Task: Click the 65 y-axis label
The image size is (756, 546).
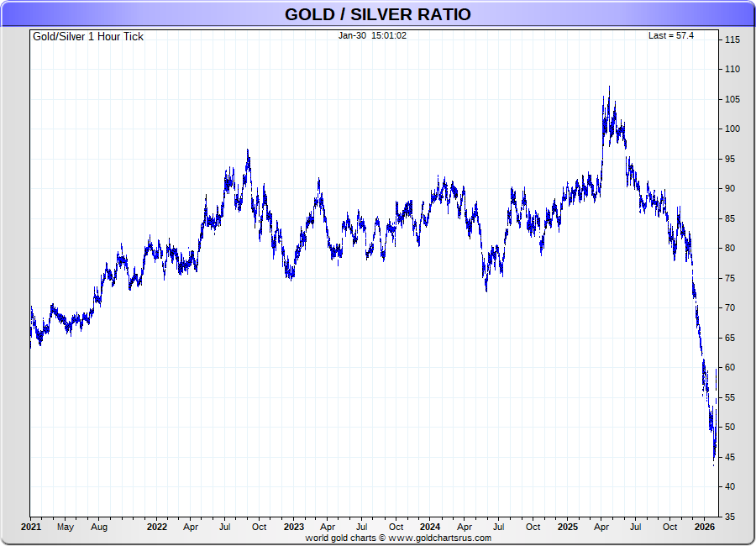Action: (x=730, y=338)
